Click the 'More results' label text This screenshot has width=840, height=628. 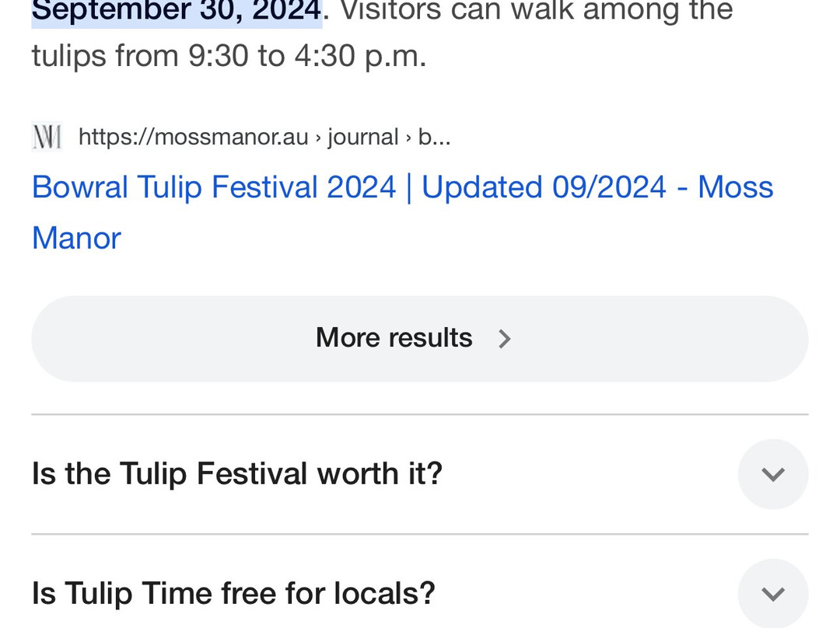coord(394,338)
